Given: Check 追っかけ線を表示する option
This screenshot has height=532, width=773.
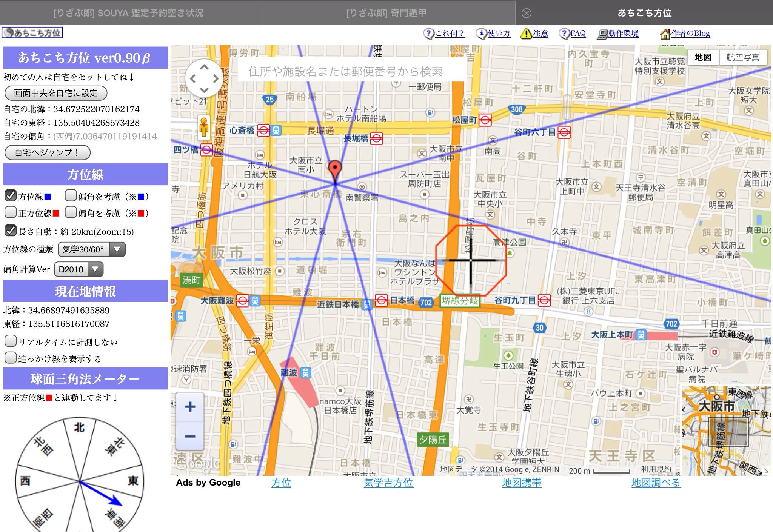Looking at the screenshot, I should click(x=11, y=357).
